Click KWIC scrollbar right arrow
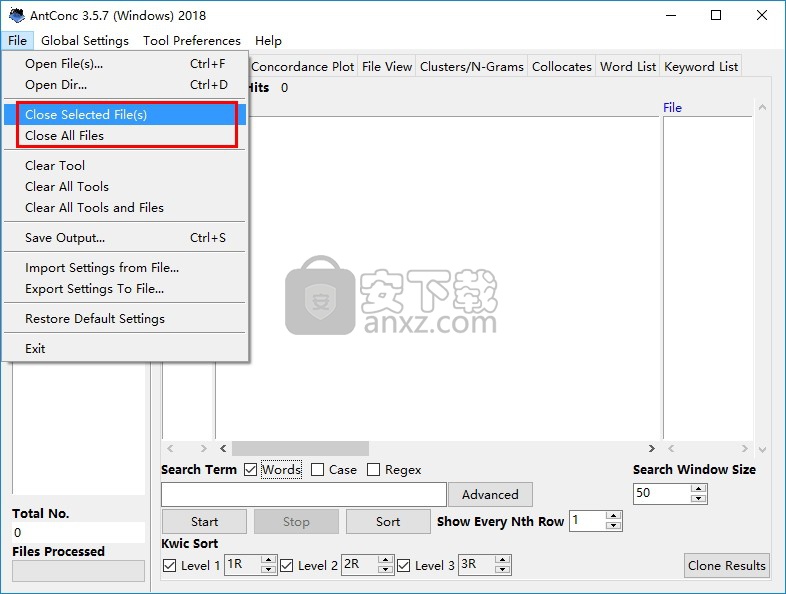786x594 pixels. (x=652, y=448)
